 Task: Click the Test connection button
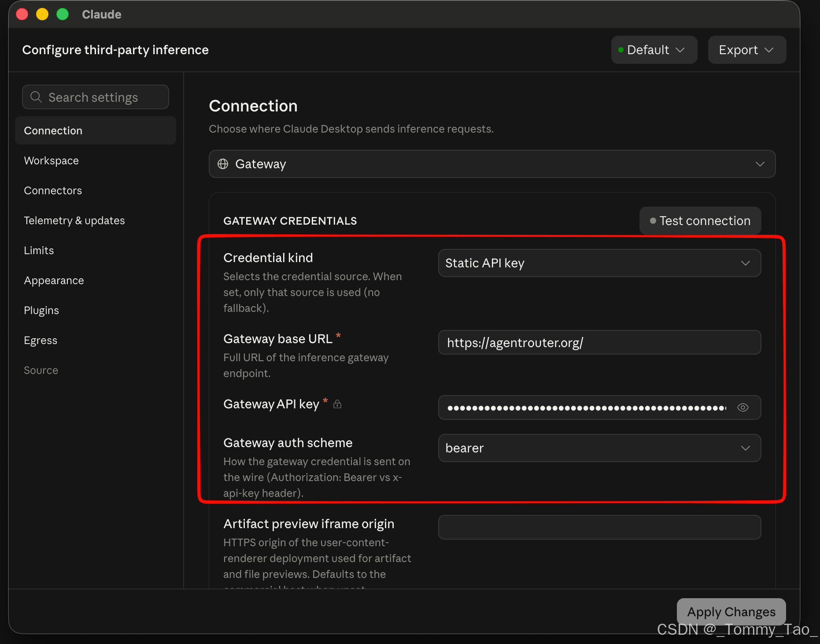tap(700, 221)
